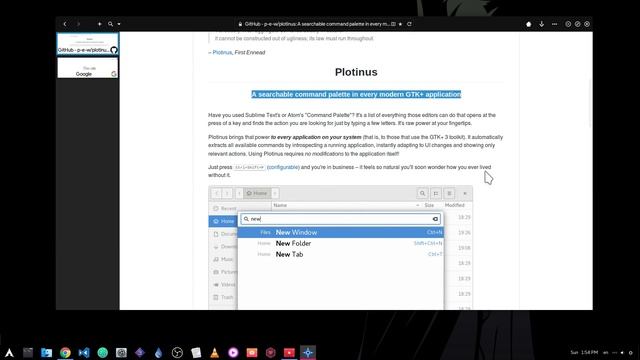The image size is (640, 360).
Task: Click the New Folder entry in demo image
Action: pyautogui.click(x=340, y=243)
